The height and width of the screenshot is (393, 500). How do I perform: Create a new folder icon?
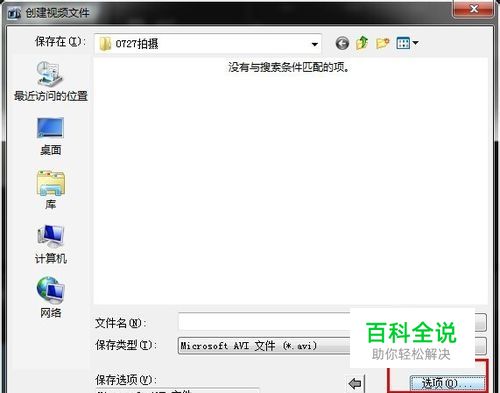point(382,43)
